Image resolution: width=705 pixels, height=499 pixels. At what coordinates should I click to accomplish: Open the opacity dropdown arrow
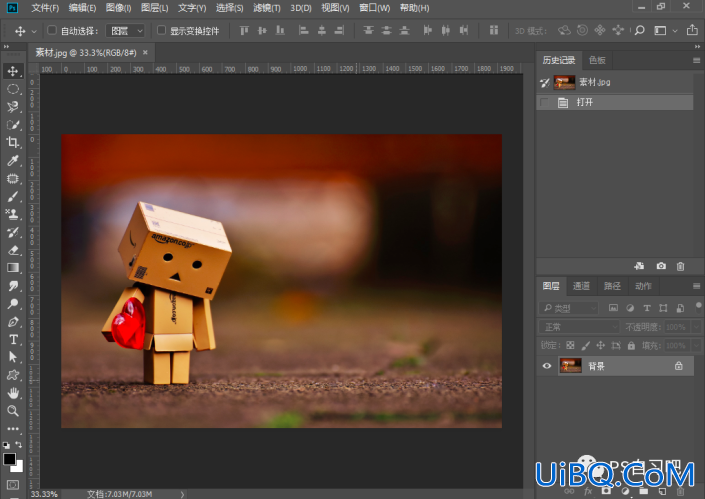click(696, 327)
